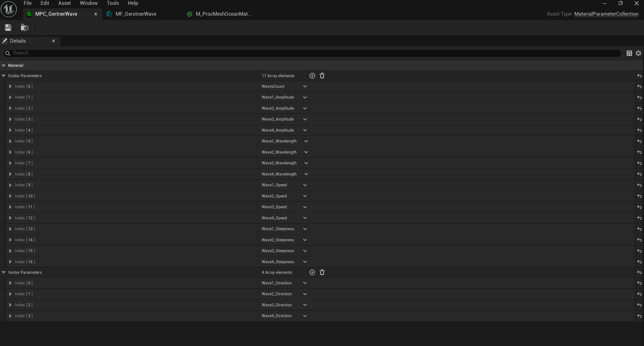Screen dimensions: 644x346
Task: Click the MaterialParameterCollection asset type link
Action: pos(606,14)
